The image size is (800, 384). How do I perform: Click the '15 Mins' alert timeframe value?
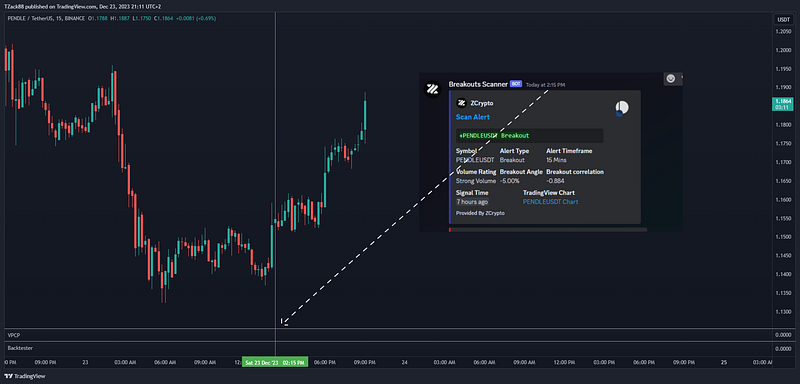(556, 160)
